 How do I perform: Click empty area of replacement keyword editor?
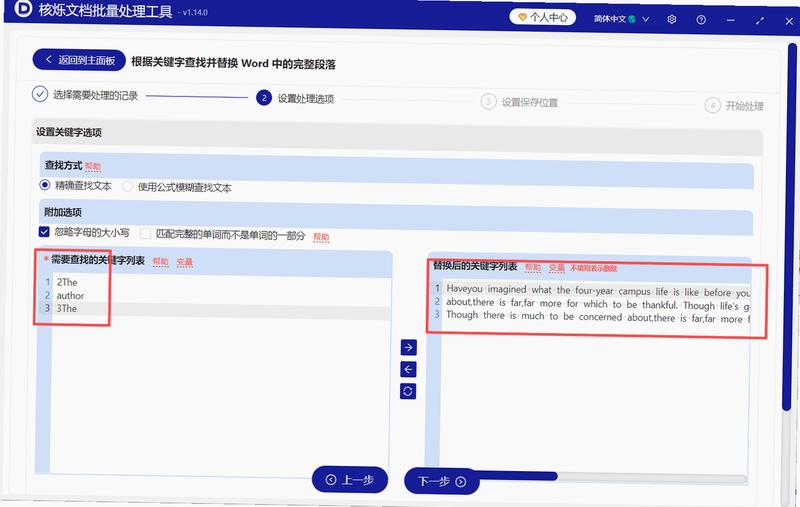[594, 398]
